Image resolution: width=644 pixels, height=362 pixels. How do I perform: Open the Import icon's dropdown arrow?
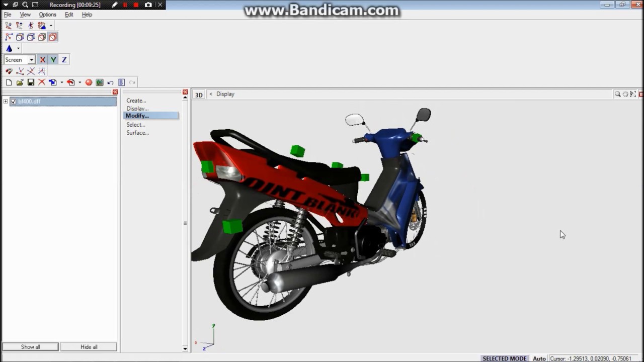[x=61, y=82]
